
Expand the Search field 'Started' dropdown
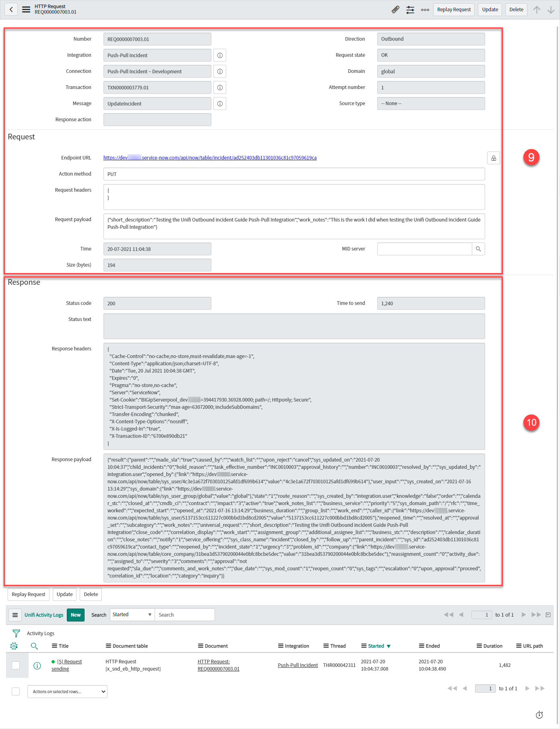click(x=132, y=615)
